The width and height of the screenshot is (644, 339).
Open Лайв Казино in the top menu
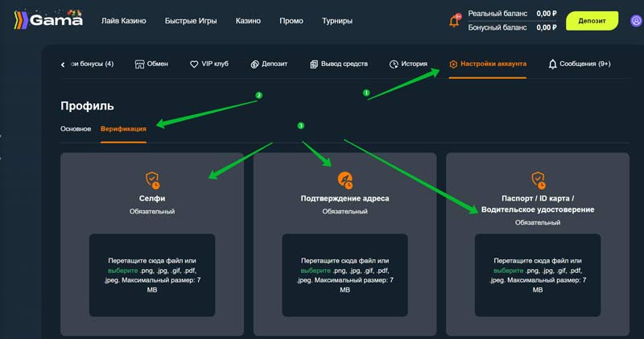(x=123, y=21)
